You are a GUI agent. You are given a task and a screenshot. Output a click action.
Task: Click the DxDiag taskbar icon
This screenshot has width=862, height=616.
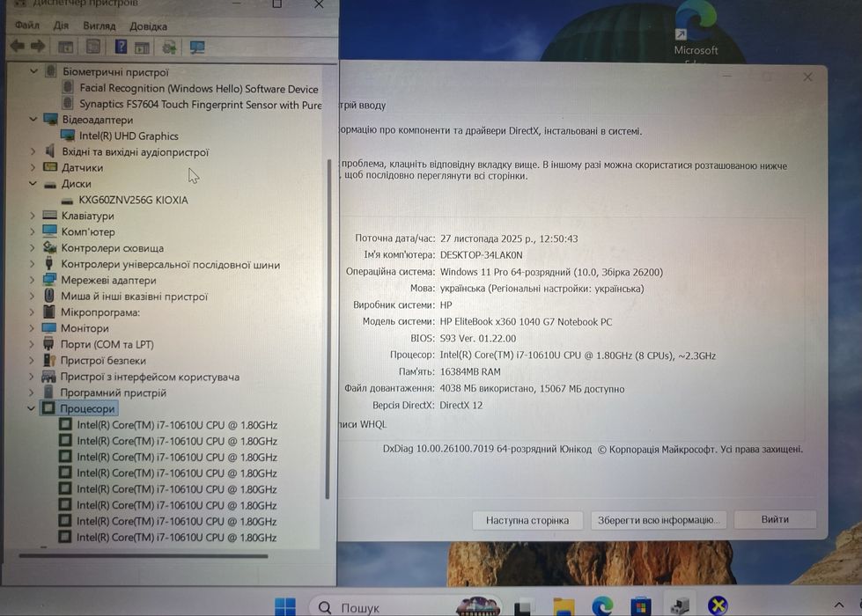718,605
